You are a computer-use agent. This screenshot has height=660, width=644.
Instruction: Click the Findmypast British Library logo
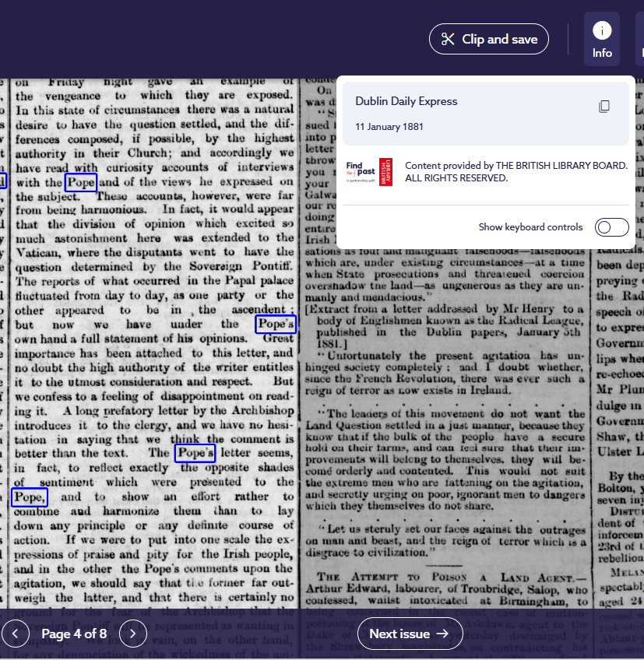click(x=369, y=172)
